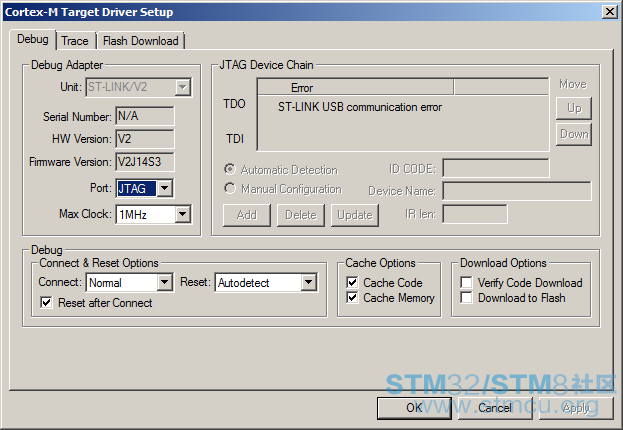Click the ID CODE input field
The width and height of the screenshot is (623, 430).
pyautogui.click(x=496, y=168)
